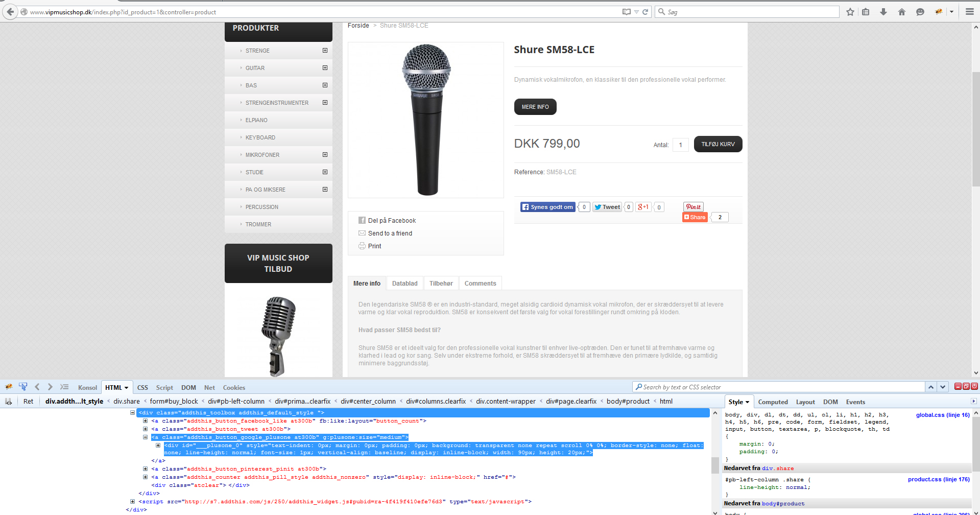This screenshot has width=980, height=515.
Task: Click the Del på Facebook icon
Action: click(x=362, y=220)
